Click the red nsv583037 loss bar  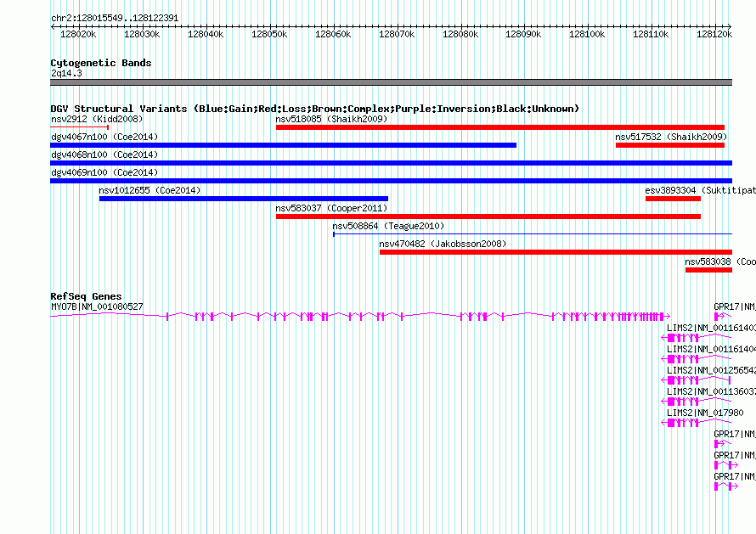coord(488,216)
